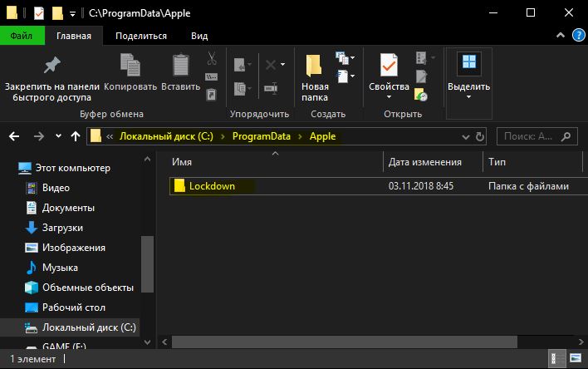Viewport: 588px width, 369px height.
Task: Select Этот компьютер in navigation pane
Action: (x=73, y=168)
